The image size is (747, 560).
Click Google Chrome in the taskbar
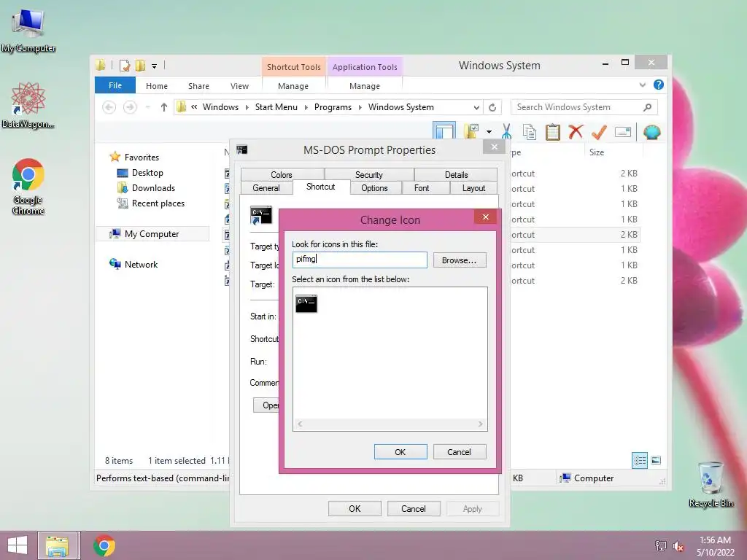coord(104,545)
